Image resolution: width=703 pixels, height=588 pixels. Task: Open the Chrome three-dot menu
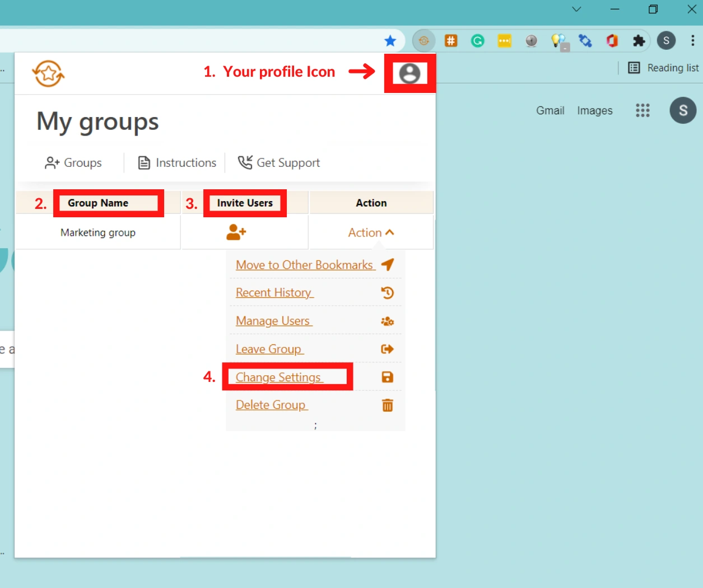[x=693, y=40]
